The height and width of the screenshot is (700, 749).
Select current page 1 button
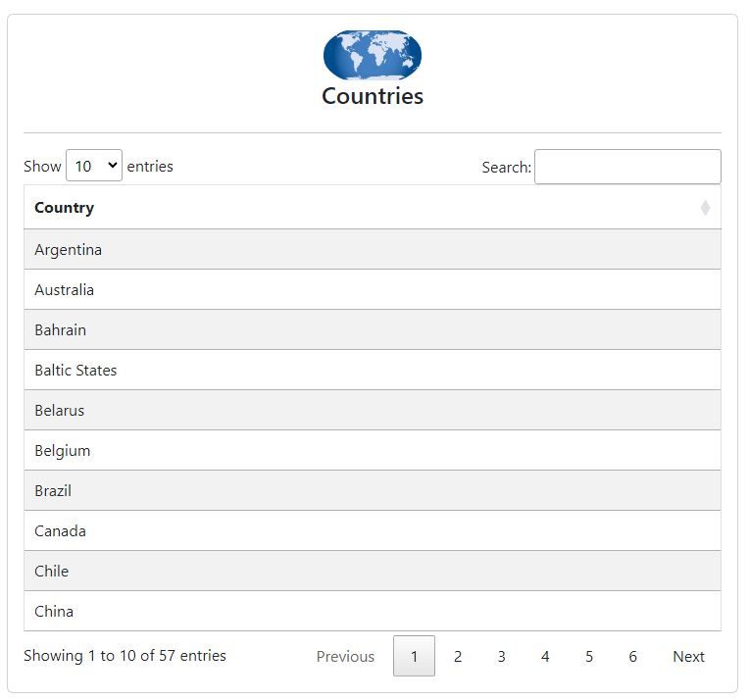[414, 657]
